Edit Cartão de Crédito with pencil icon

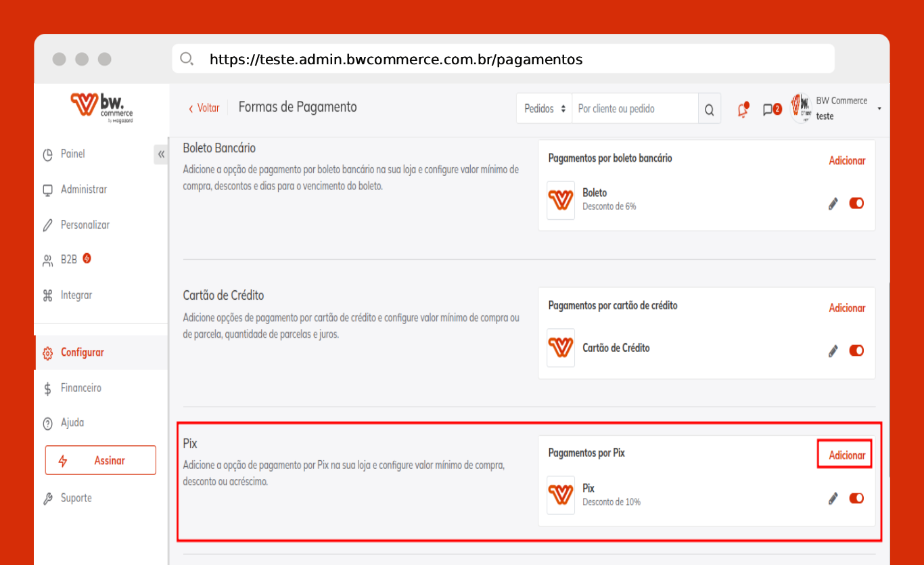pos(833,351)
